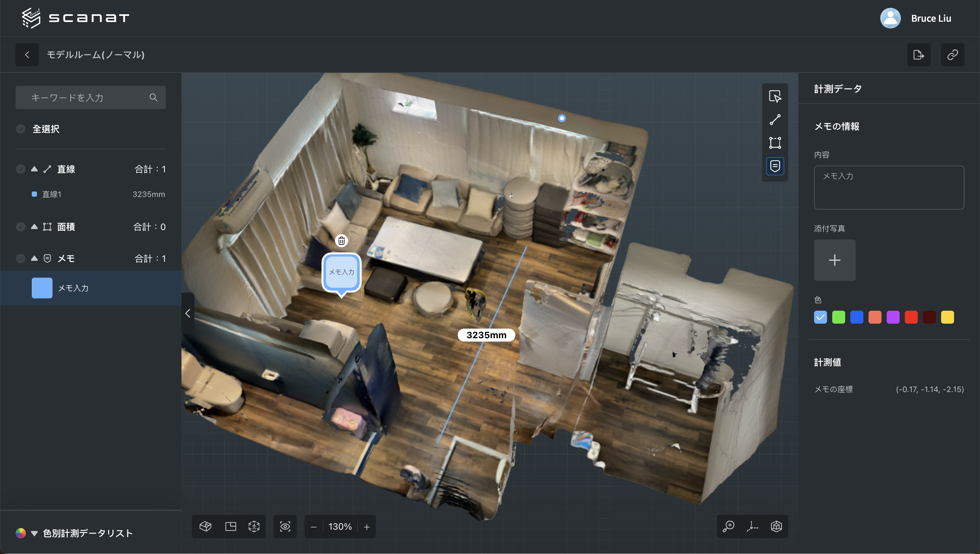Toggle the 直線 category checkbox
Viewport: 980px width, 554px height.
(x=21, y=169)
